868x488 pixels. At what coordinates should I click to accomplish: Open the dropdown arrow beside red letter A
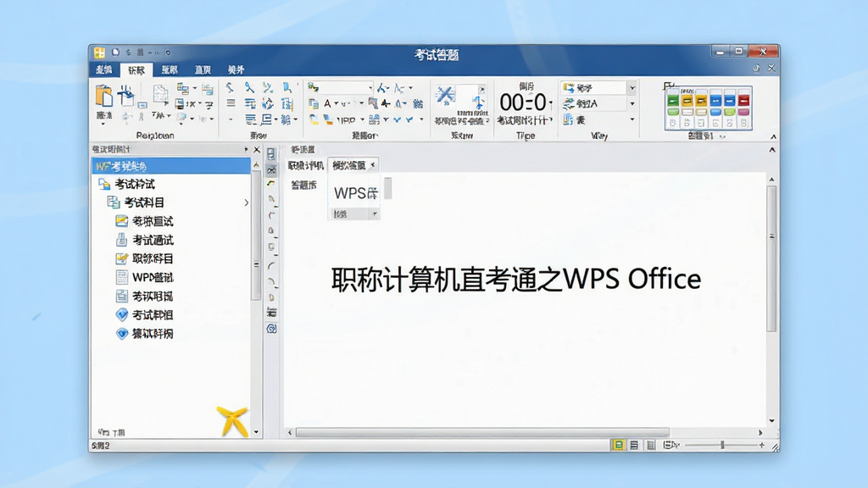336,104
